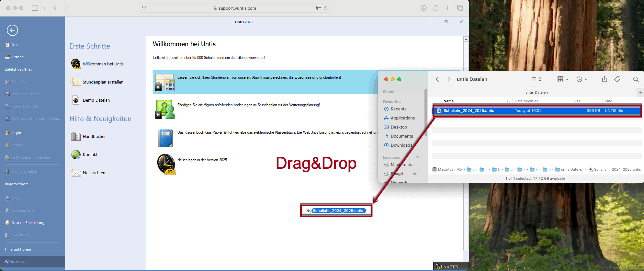Image resolution: width=644 pixels, height=271 pixels.
Task: Open the Finder action (ellipsis) menu
Action: 582,79
